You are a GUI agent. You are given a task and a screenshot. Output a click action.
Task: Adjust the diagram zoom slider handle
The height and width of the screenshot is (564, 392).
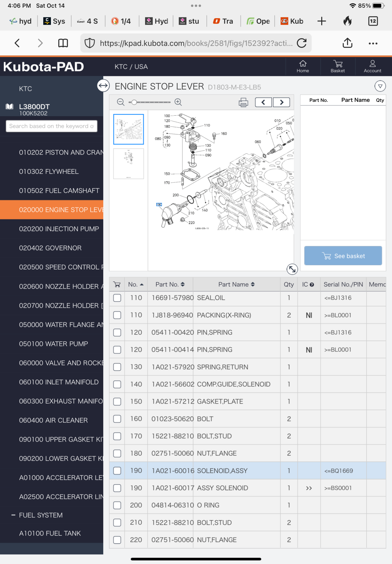(134, 102)
